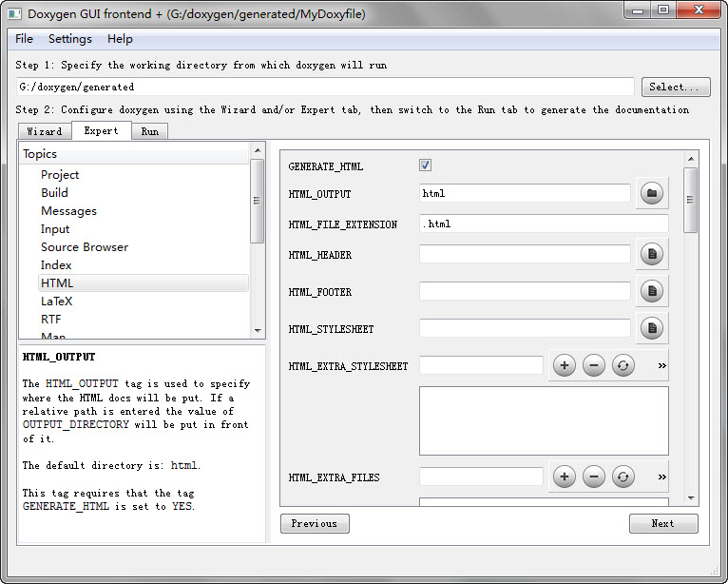Add entry to HTML_EXTRA_FILES list
This screenshot has width=728, height=584.
pyautogui.click(x=565, y=477)
